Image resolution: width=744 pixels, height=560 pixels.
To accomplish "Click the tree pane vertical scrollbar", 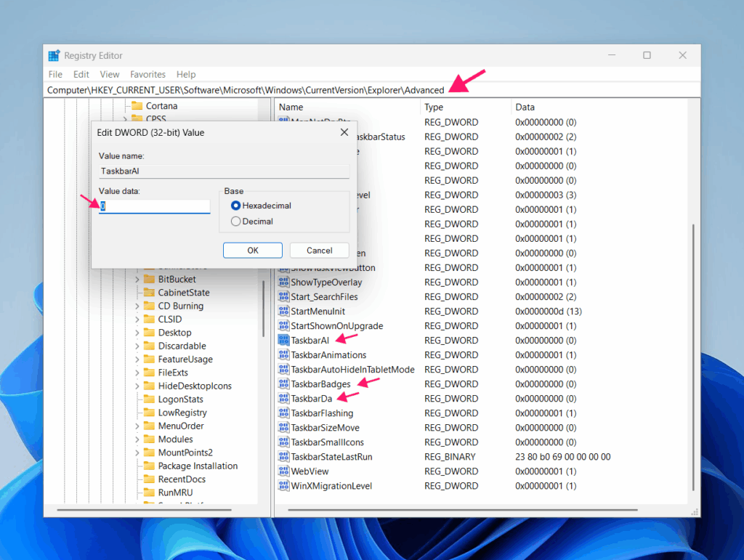I will pos(263,309).
